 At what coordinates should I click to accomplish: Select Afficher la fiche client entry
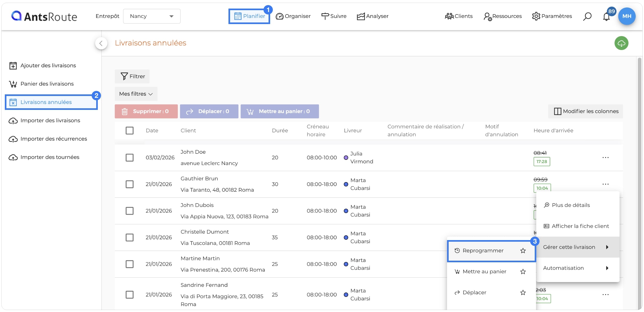coord(578,226)
